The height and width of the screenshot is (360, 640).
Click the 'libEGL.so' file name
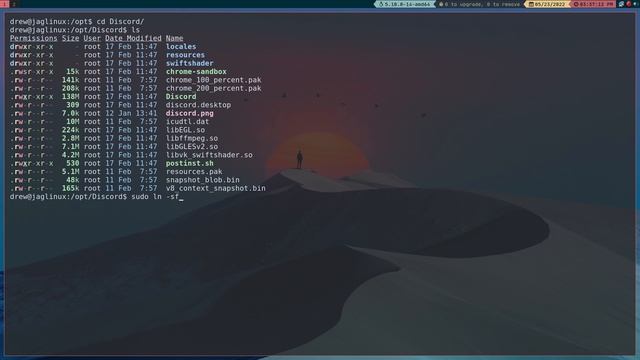pos(185,130)
